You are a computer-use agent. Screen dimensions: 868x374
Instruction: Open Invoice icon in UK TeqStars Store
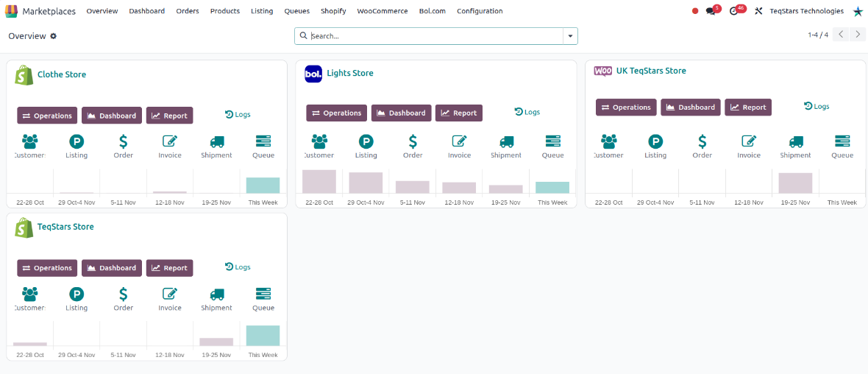pyautogui.click(x=749, y=141)
